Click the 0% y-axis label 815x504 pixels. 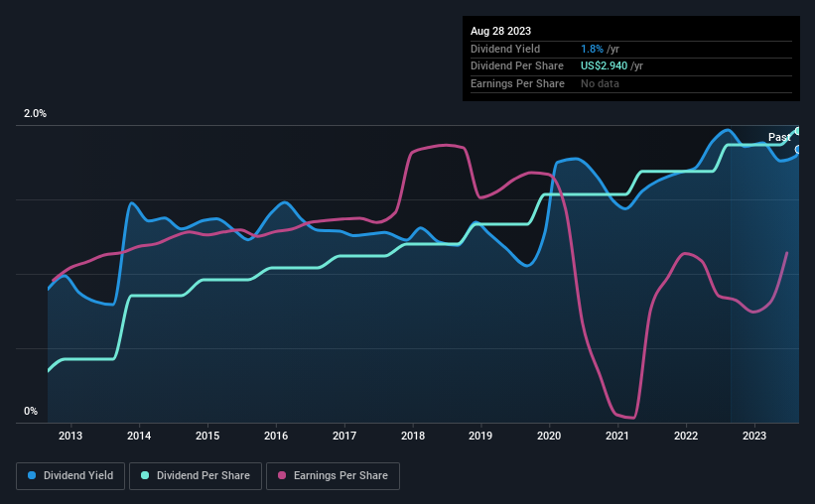[x=31, y=412]
